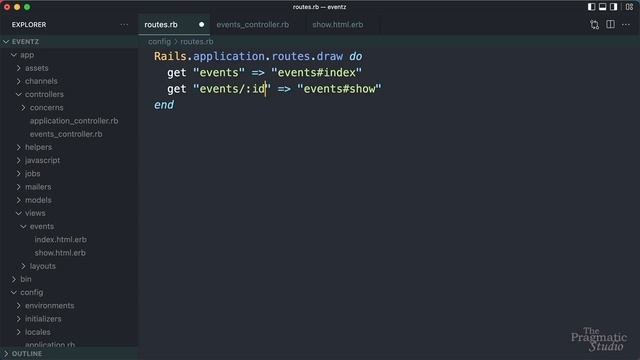Open Explorer views and more actions
640x360 pixels.
pyautogui.click(x=124, y=25)
